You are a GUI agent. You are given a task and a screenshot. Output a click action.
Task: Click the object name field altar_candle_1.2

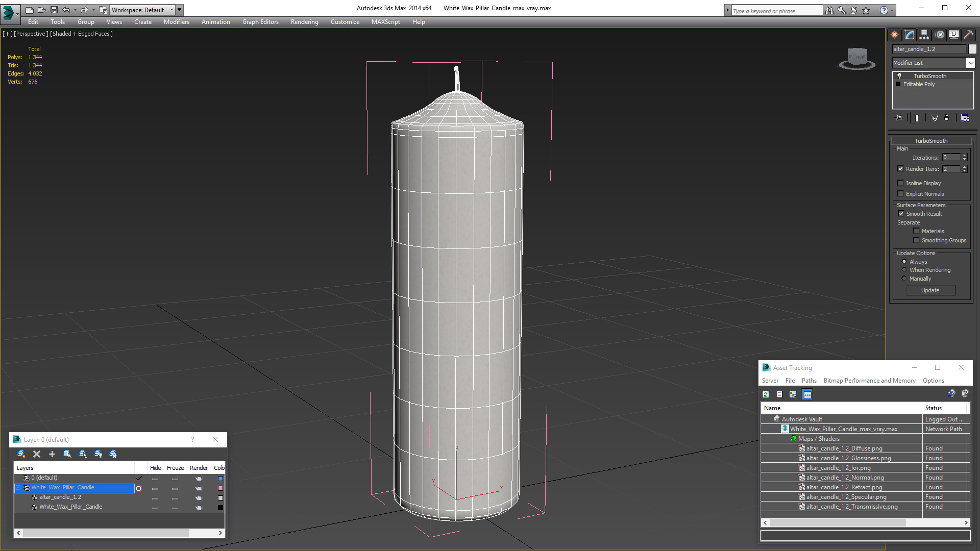(929, 49)
